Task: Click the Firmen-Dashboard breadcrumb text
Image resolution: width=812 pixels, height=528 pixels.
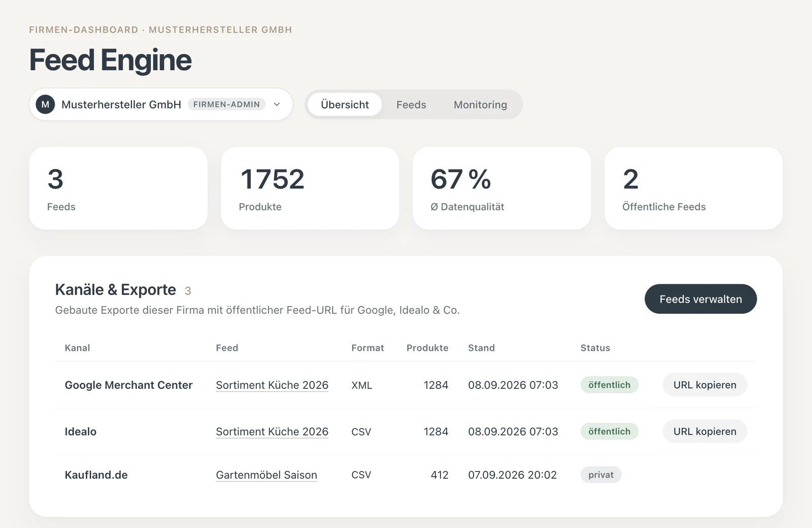Action: (x=83, y=30)
